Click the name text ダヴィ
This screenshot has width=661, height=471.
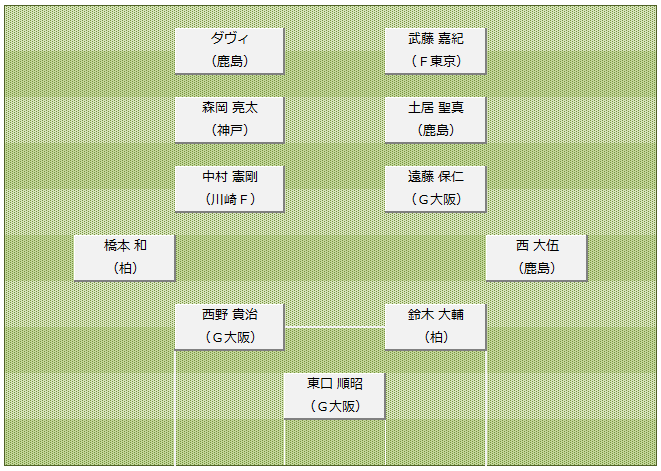(x=230, y=39)
